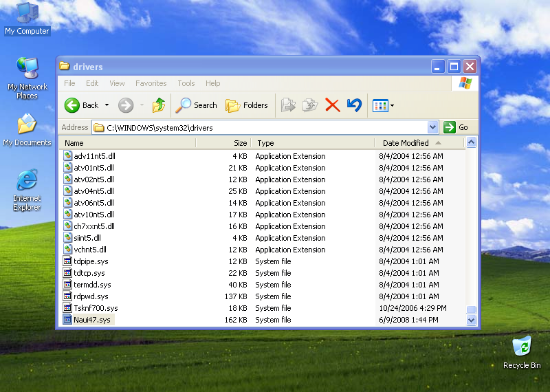Open the Search panel
This screenshot has height=392, width=550.
point(197,105)
